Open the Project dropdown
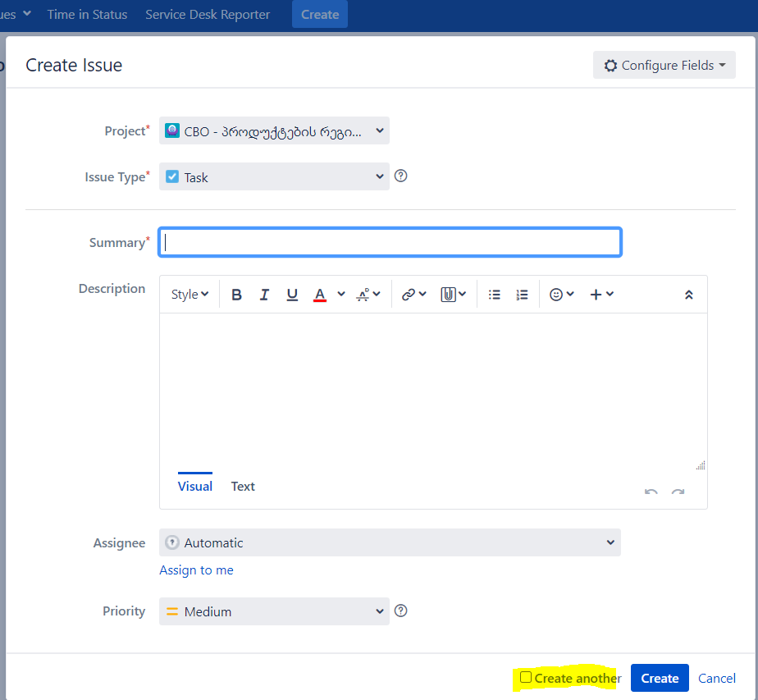The width and height of the screenshot is (758, 700). (274, 130)
